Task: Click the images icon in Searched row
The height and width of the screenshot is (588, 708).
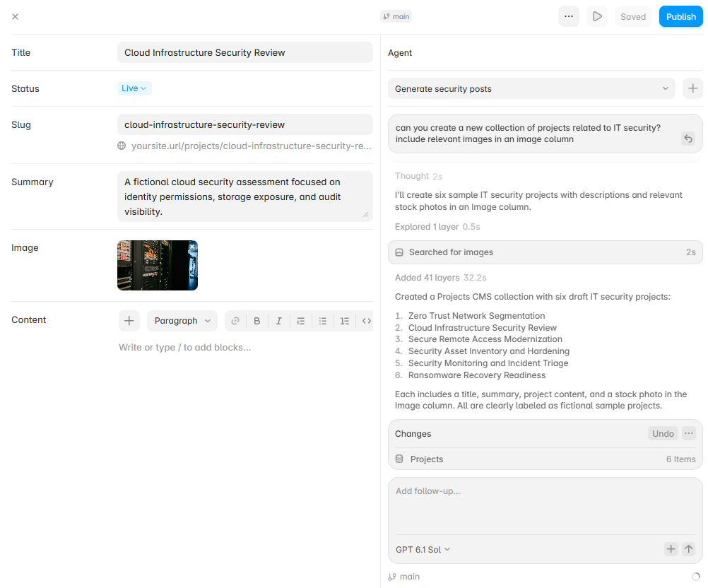Action: [x=399, y=252]
